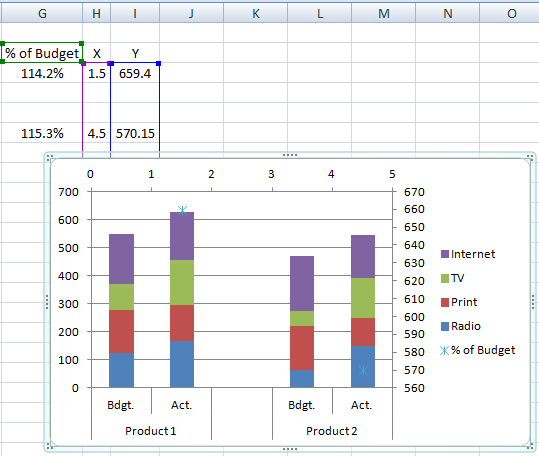
Task: Select cell containing 114.2%
Action: pos(42,73)
